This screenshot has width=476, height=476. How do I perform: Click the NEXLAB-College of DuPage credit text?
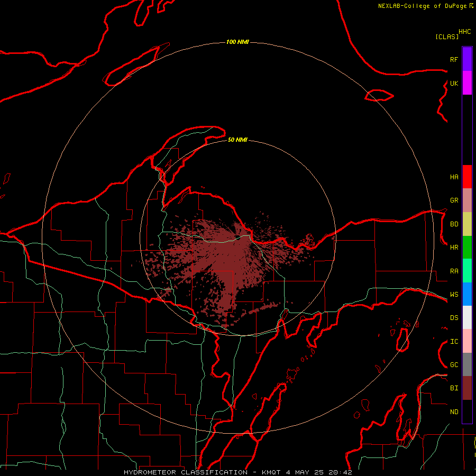point(422,6)
